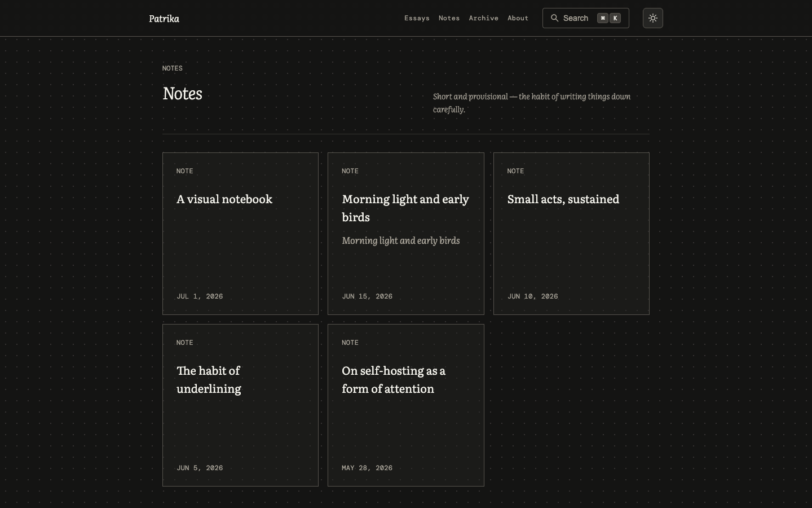Open 'Morning light and early birds' title
The width and height of the screenshot is (812, 508).
405,208
